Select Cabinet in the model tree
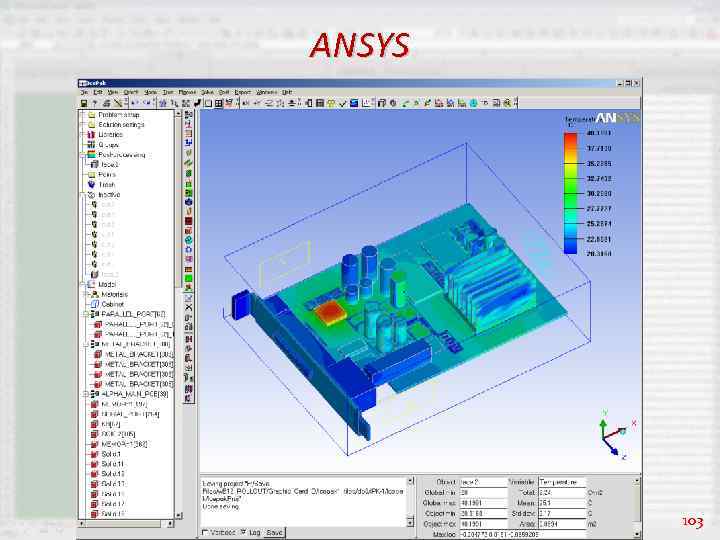Screen dimensions: 720x540 point(112,304)
